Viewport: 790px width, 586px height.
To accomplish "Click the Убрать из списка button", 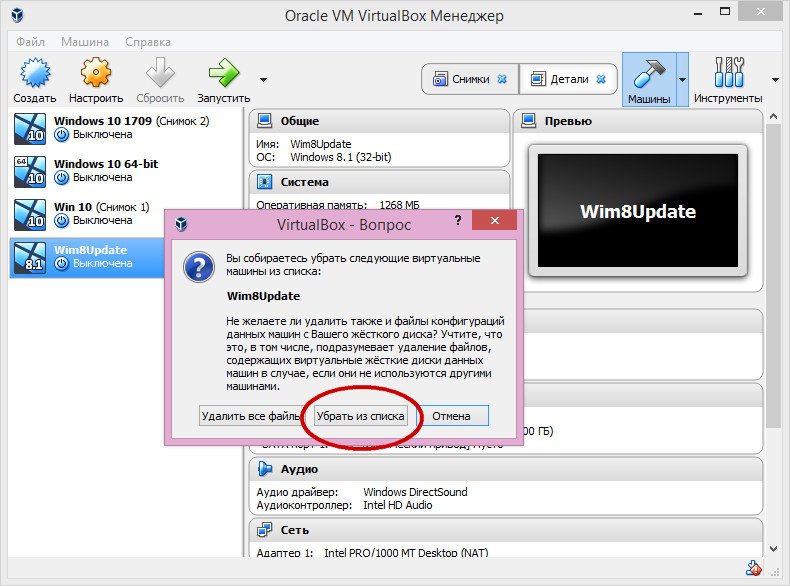I will tap(360, 415).
